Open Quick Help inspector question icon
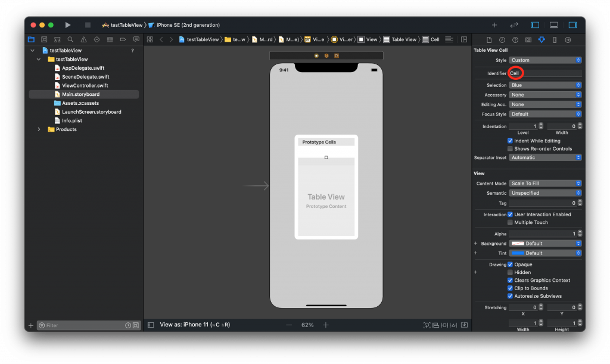Screen dimensions: 610x364 pos(515,40)
